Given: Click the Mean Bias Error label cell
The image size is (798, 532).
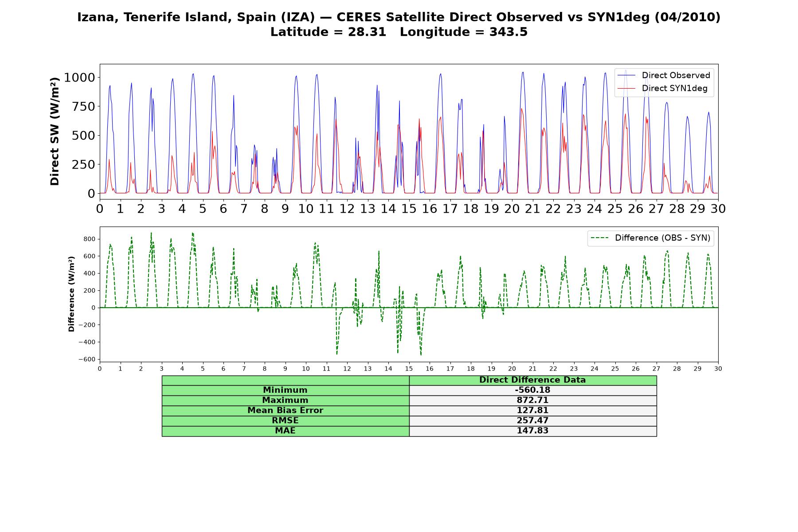Looking at the screenshot, I should pyautogui.click(x=285, y=411).
